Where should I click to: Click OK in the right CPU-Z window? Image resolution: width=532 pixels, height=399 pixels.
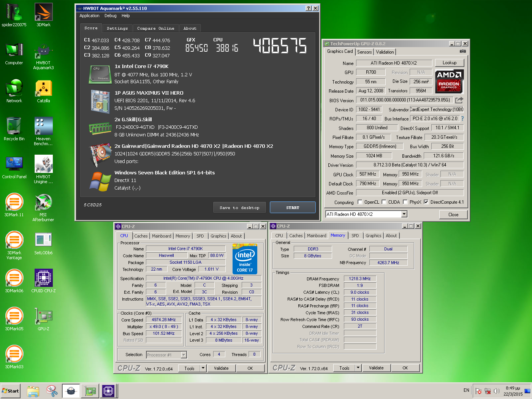tap(405, 368)
